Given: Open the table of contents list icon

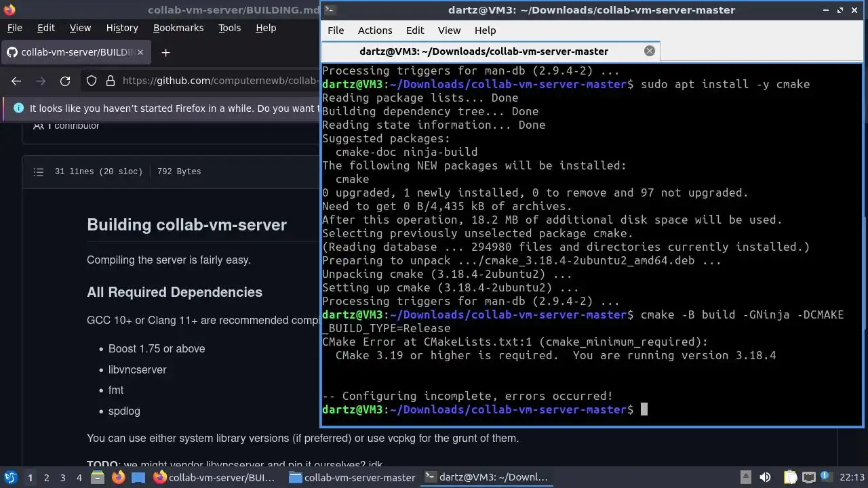Looking at the screenshot, I should [x=39, y=171].
